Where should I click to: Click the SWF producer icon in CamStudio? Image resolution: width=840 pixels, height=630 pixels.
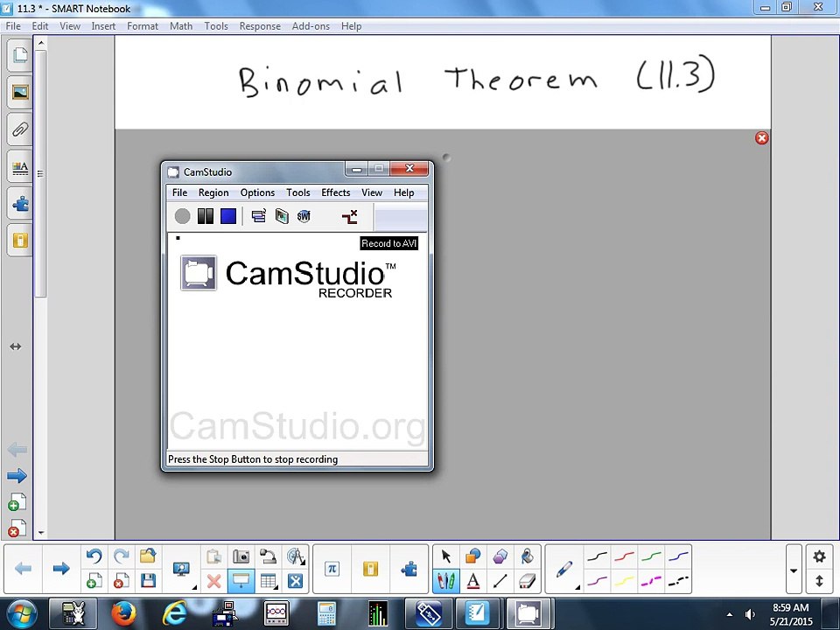[x=304, y=216]
